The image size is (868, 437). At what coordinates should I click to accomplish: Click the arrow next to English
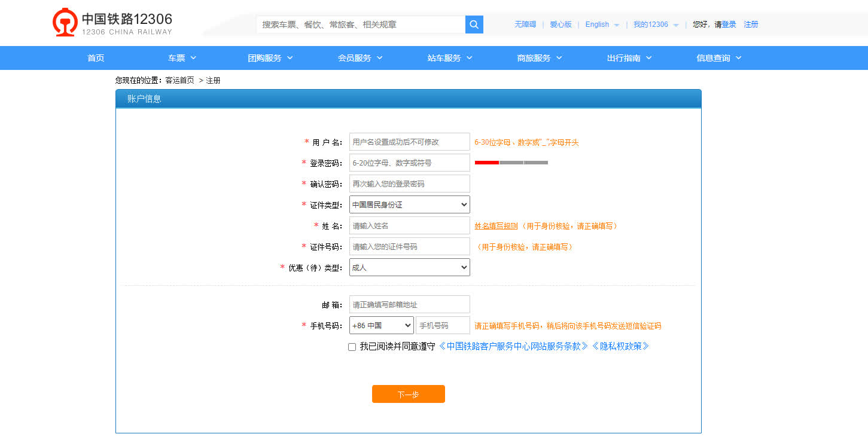(617, 25)
